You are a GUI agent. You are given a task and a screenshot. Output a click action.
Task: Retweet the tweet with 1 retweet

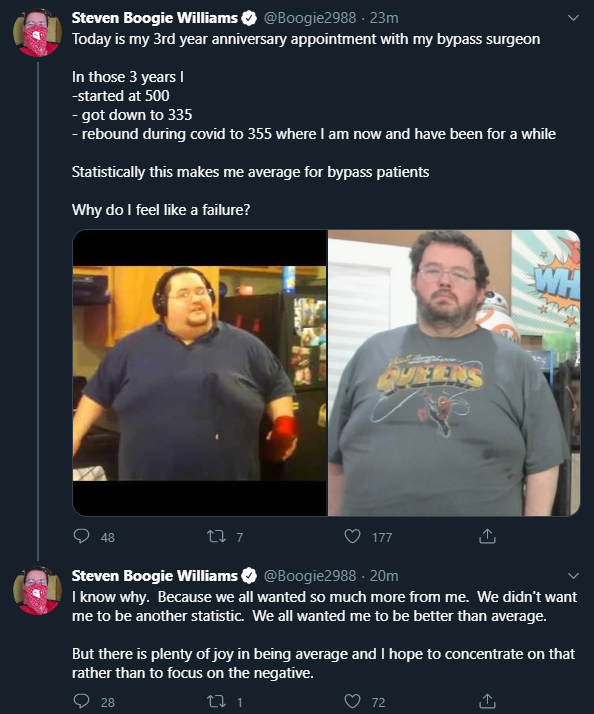pos(216,701)
